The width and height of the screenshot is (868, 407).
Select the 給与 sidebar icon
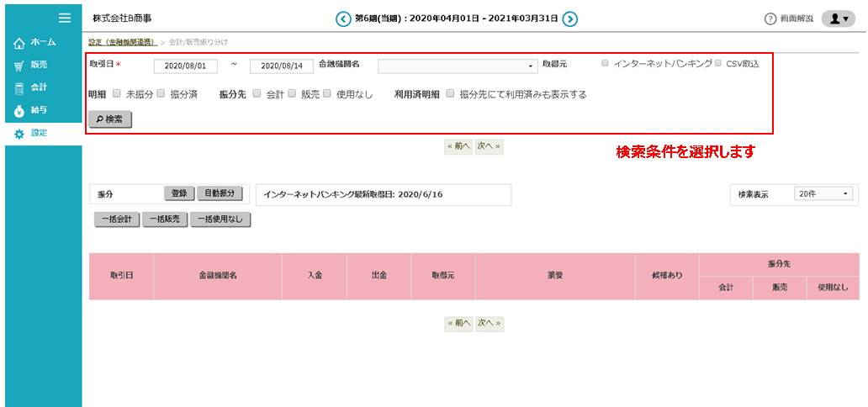[x=19, y=110]
